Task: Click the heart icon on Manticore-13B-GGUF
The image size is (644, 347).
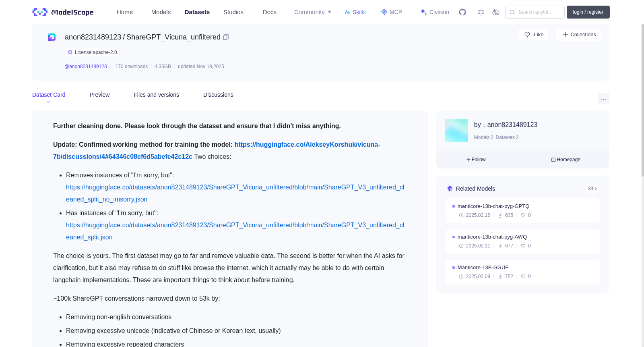Action: (523, 276)
